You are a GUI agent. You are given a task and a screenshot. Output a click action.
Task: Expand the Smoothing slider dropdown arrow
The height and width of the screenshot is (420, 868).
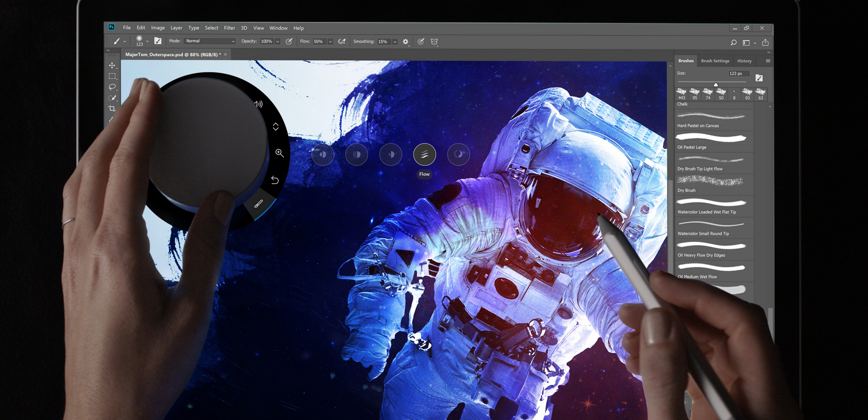(395, 42)
